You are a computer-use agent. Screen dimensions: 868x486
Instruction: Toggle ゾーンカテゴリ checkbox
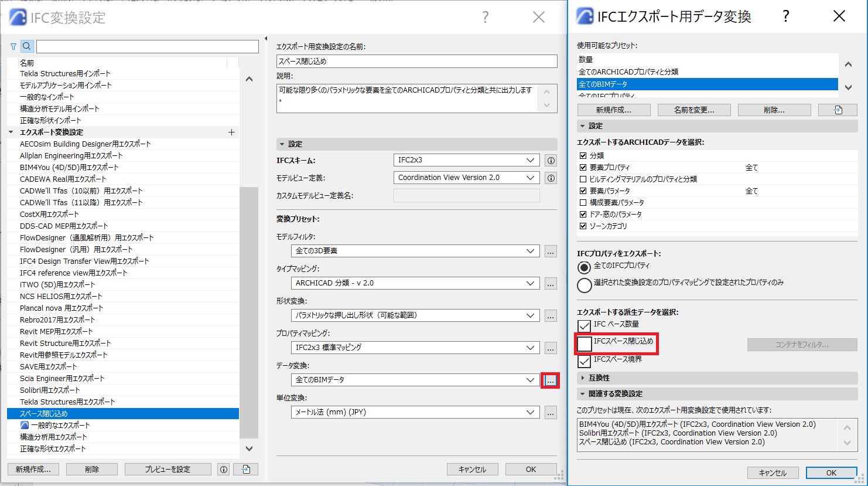[x=583, y=226]
